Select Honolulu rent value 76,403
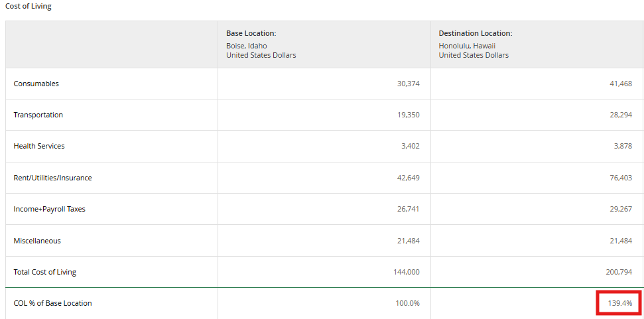This screenshot has width=644, height=319. point(621,178)
